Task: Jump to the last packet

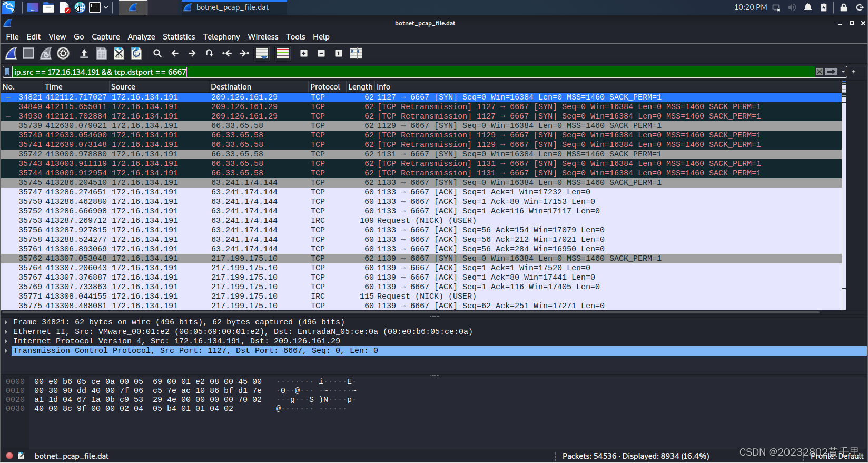Action: point(244,53)
